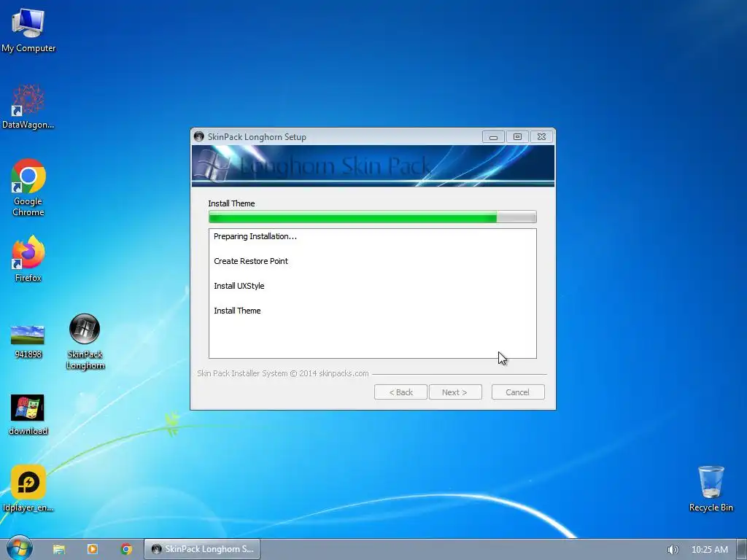The width and height of the screenshot is (747, 560).
Task: Click Install Theme line in the log box
Action: 237,311
